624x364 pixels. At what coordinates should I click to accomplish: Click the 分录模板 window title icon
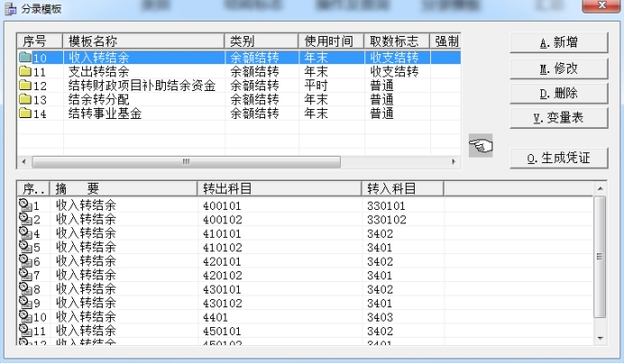(10, 8)
